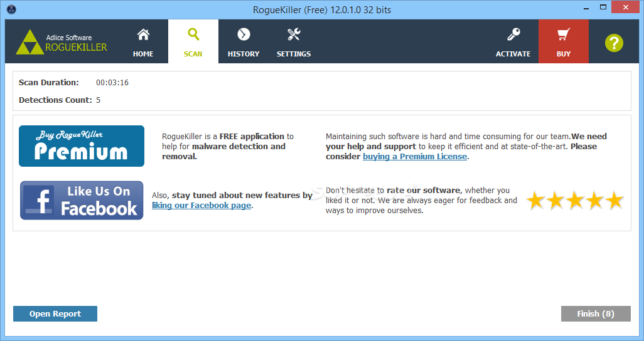The height and width of the screenshot is (341, 644).
Task: Click the Like Us On Facebook banner
Action: (x=82, y=200)
